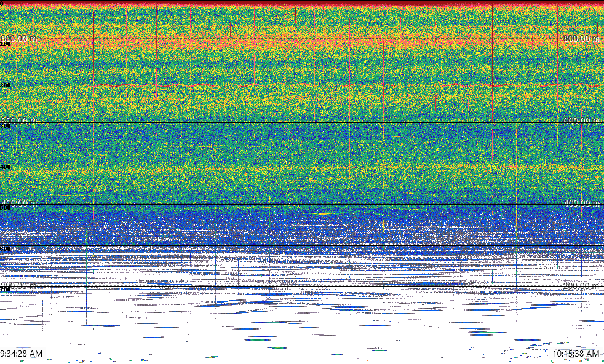Select the left-side 400.00 m range label

coord(18,203)
